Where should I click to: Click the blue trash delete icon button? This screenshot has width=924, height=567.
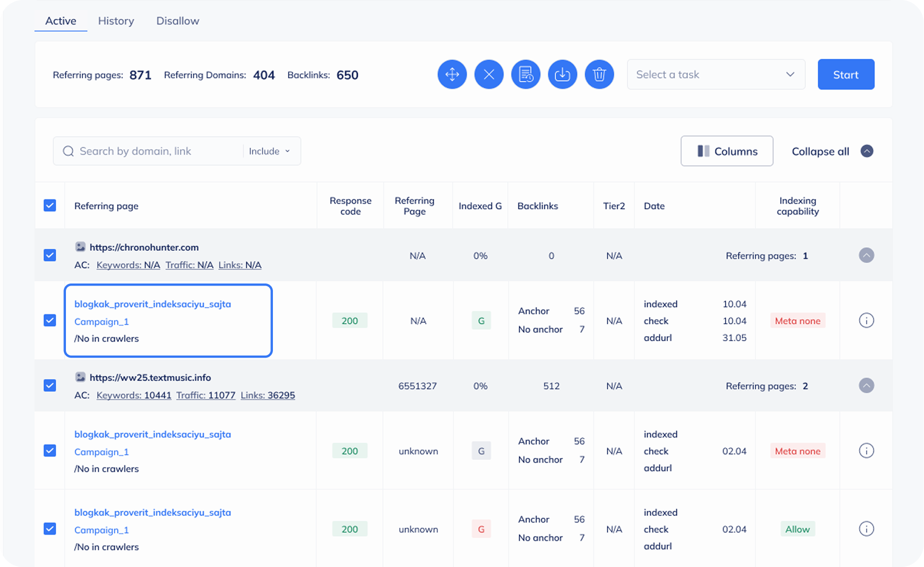599,75
